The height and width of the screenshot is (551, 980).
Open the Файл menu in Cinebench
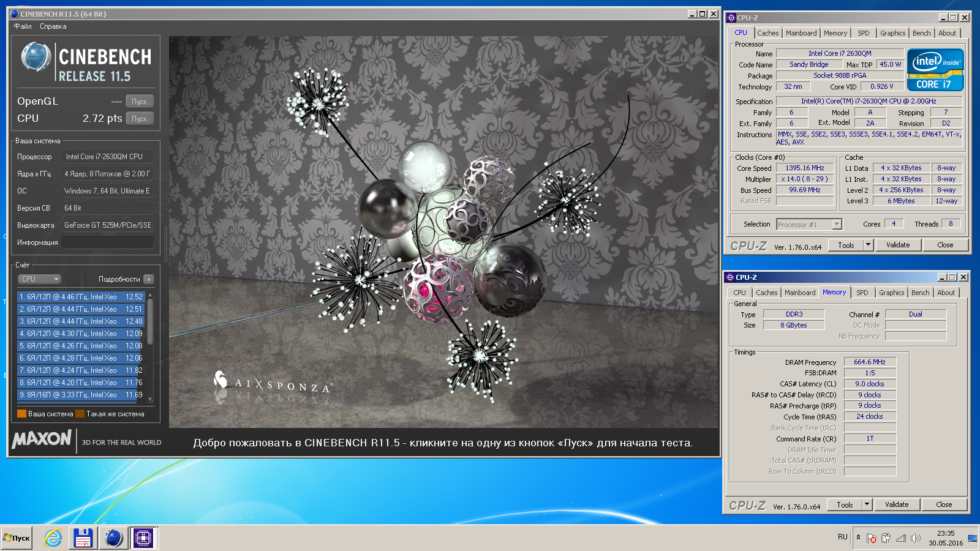coord(23,26)
